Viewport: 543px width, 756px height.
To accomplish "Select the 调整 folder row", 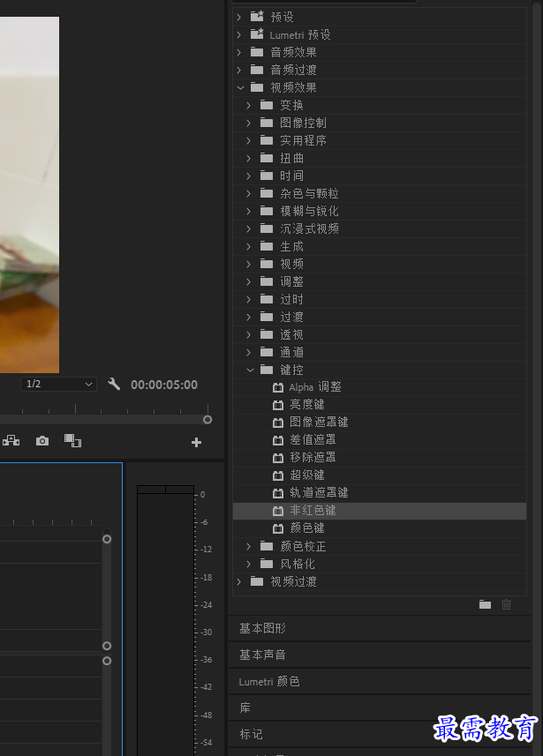I will pos(380,281).
